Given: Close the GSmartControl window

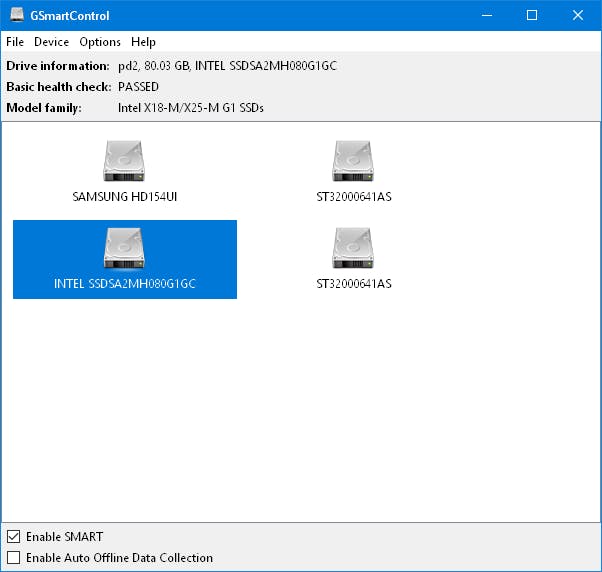Looking at the screenshot, I should (x=578, y=15).
